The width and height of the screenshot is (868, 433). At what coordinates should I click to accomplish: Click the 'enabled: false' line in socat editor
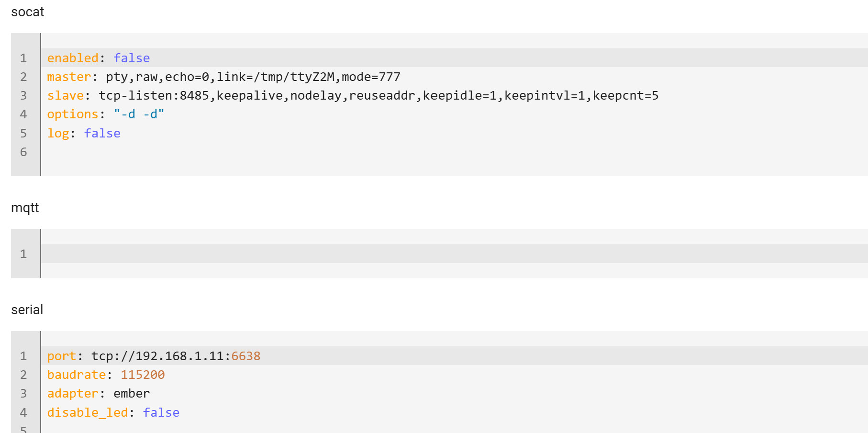(x=454, y=58)
